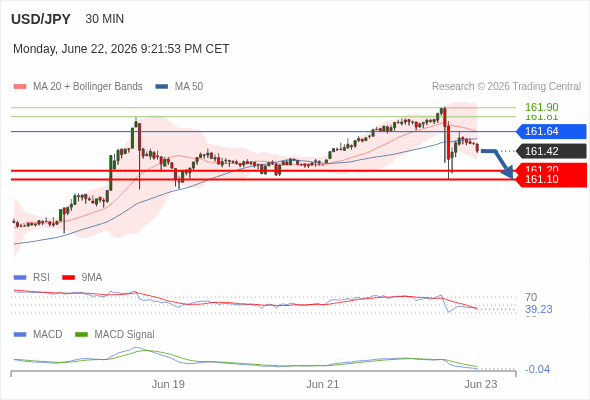590x400 pixels.
Task: Click the red 9MA legend swatch
Action: pyautogui.click(x=68, y=278)
